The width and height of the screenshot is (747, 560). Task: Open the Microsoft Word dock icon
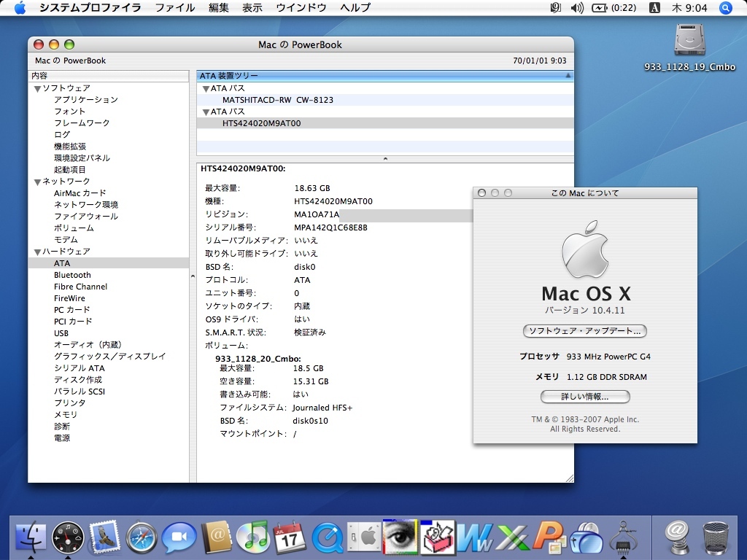tap(475, 539)
